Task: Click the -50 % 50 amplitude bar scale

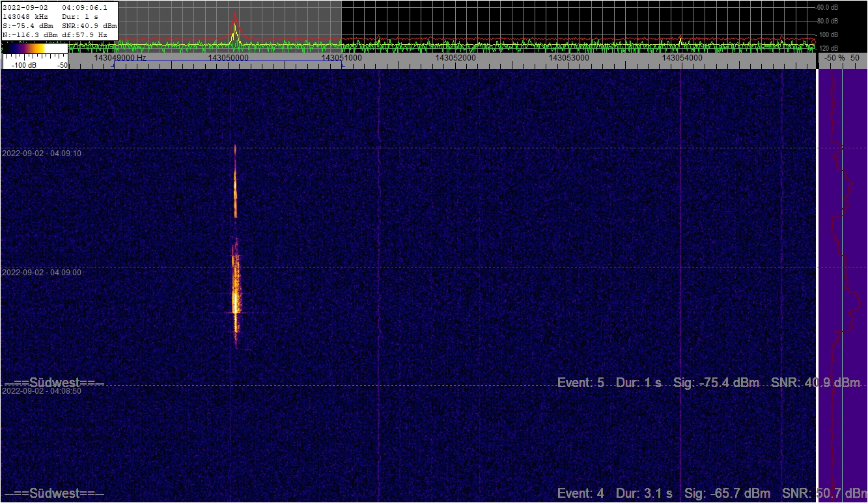Action: pos(843,58)
